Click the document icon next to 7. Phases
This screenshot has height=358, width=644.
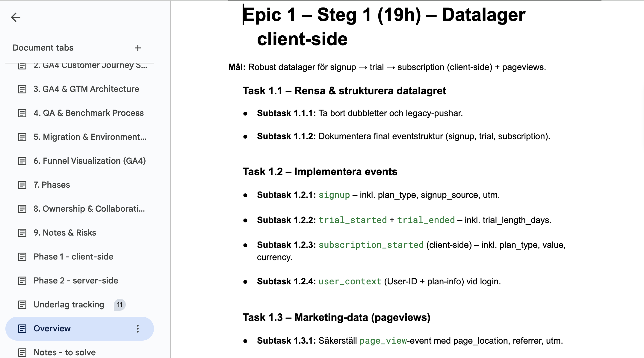coord(22,185)
